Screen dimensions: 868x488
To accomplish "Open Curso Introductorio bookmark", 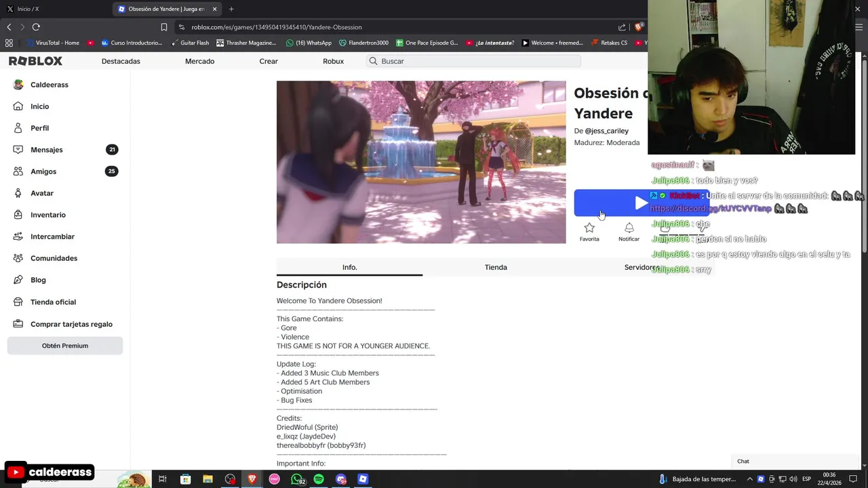I will 132,43.
